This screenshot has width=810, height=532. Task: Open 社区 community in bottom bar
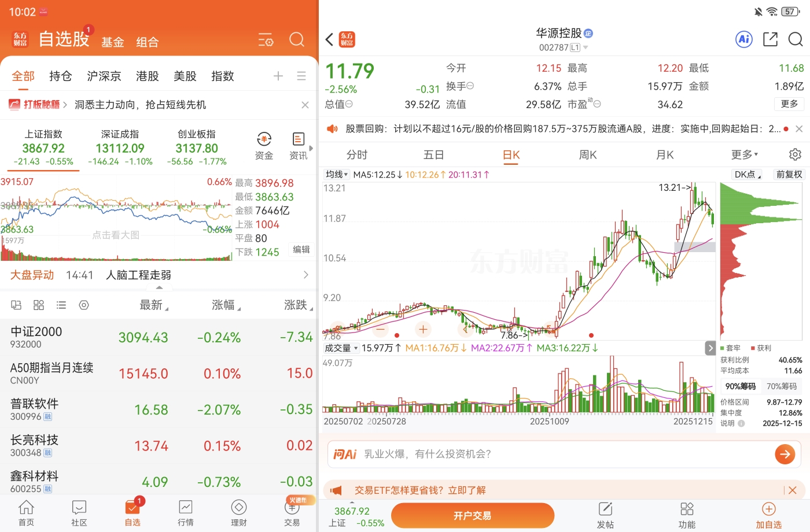tap(79, 513)
